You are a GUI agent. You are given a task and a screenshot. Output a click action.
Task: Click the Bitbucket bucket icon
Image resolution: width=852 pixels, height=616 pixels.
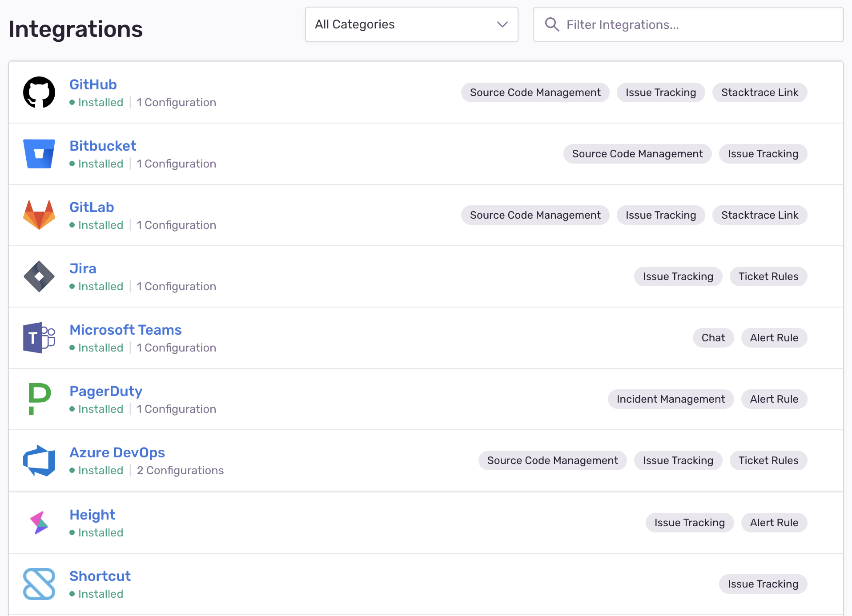pos(39,154)
